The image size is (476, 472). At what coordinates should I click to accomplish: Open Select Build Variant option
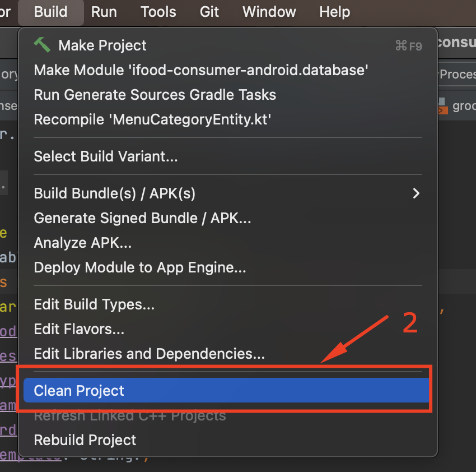coord(106,156)
